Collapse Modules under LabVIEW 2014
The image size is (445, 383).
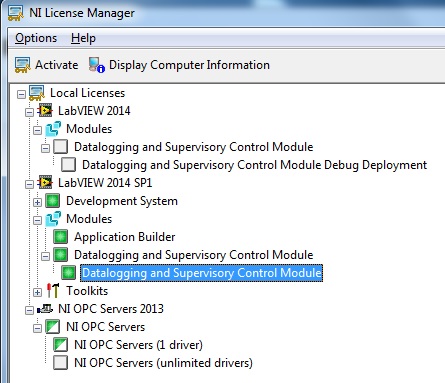coord(37,130)
